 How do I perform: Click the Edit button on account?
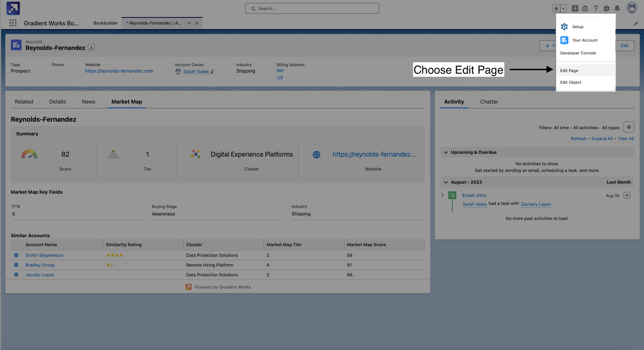coord(624,46)
